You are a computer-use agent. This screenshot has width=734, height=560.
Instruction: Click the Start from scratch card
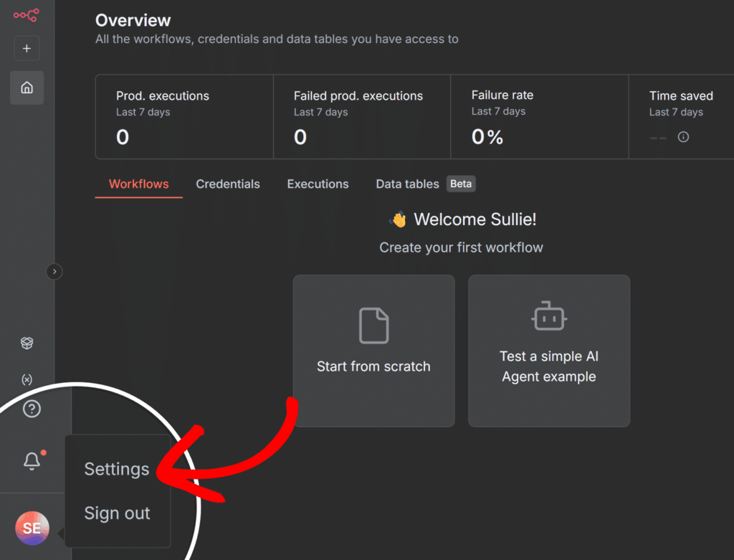point(373,351)
